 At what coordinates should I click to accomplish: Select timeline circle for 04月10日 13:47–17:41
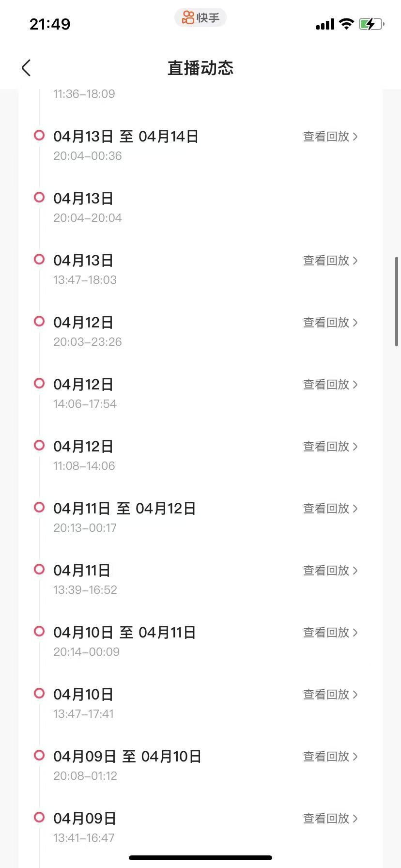39,693
